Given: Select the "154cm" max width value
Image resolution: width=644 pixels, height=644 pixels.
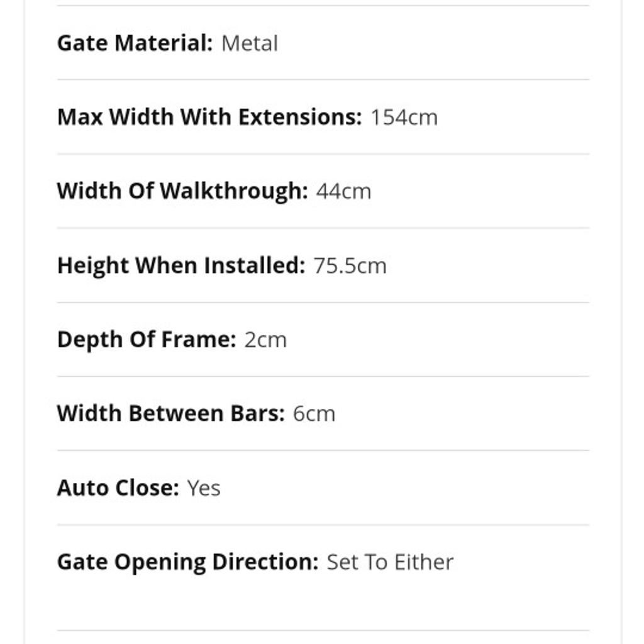Looking at the screenshot, I should (x=404, y=118).
